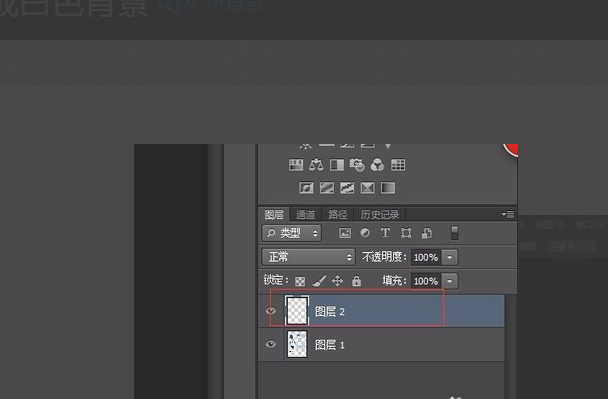Add a Selective Color adjustment
608x399 pixels.
368,188
